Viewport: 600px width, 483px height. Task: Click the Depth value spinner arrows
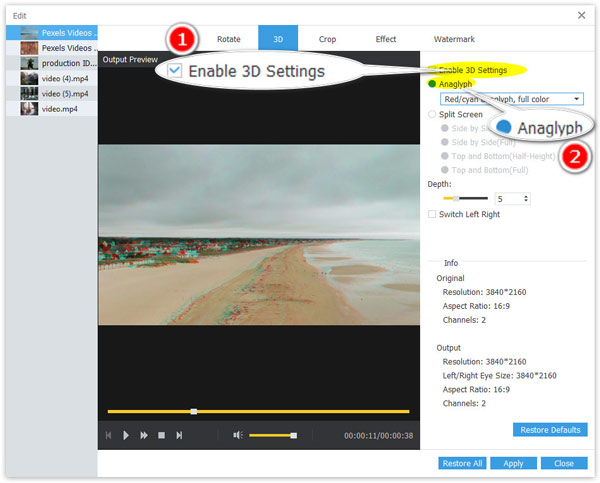click(x=526, y=199)
